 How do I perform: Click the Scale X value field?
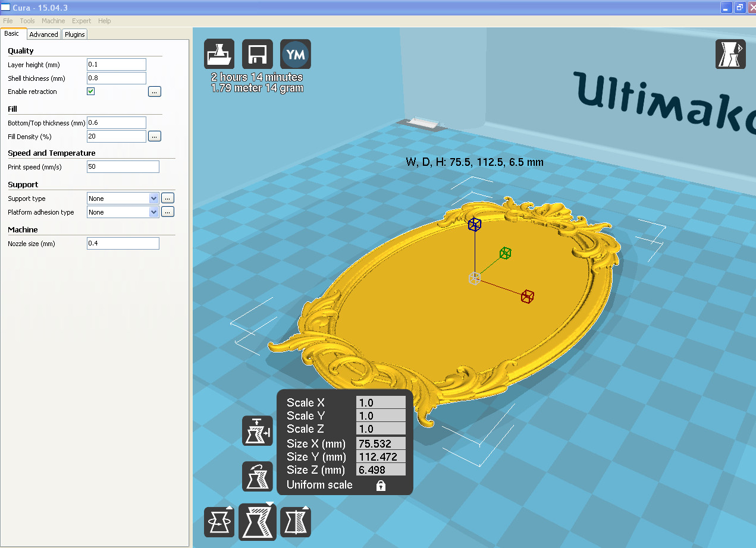[381, 402]
